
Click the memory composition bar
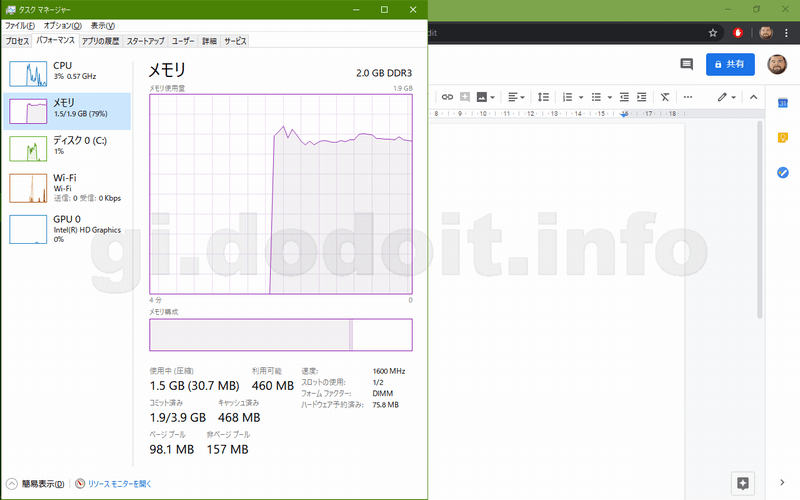coord(281,335)
